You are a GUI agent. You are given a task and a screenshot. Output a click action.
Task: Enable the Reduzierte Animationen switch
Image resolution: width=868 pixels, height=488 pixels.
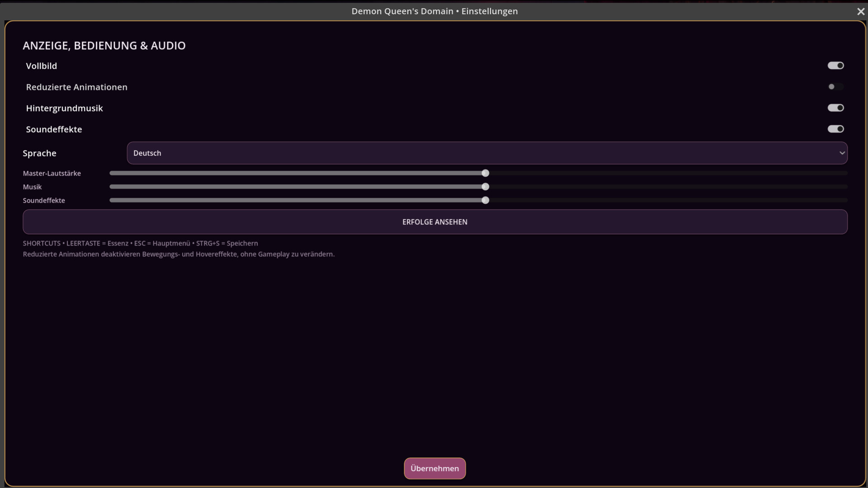(x=835, y=87)
